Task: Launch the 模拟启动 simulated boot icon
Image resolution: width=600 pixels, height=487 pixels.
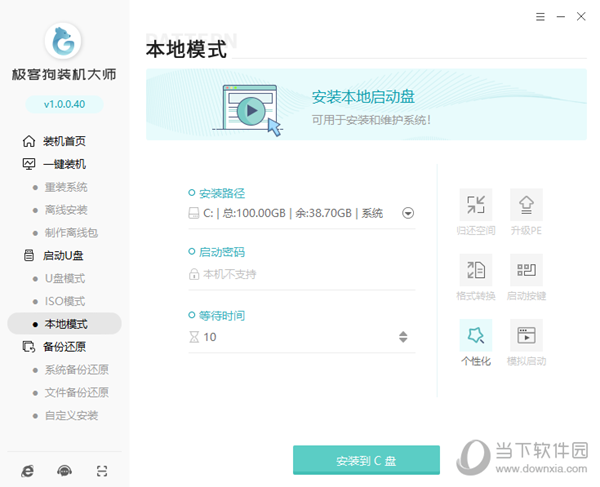Action: (526, 335)
